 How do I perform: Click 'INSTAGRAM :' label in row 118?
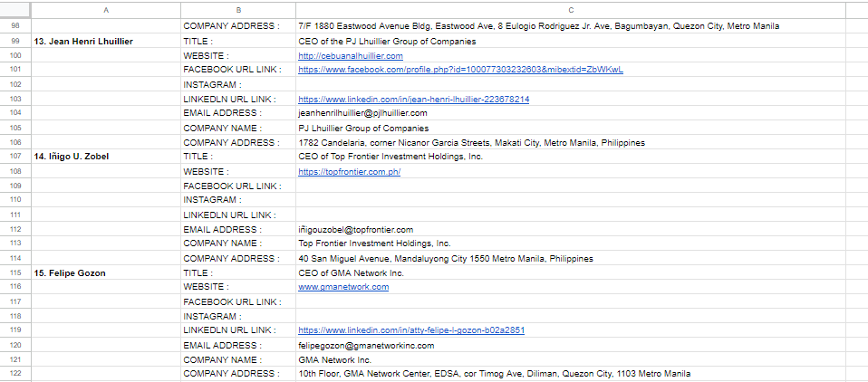point(213,317)
